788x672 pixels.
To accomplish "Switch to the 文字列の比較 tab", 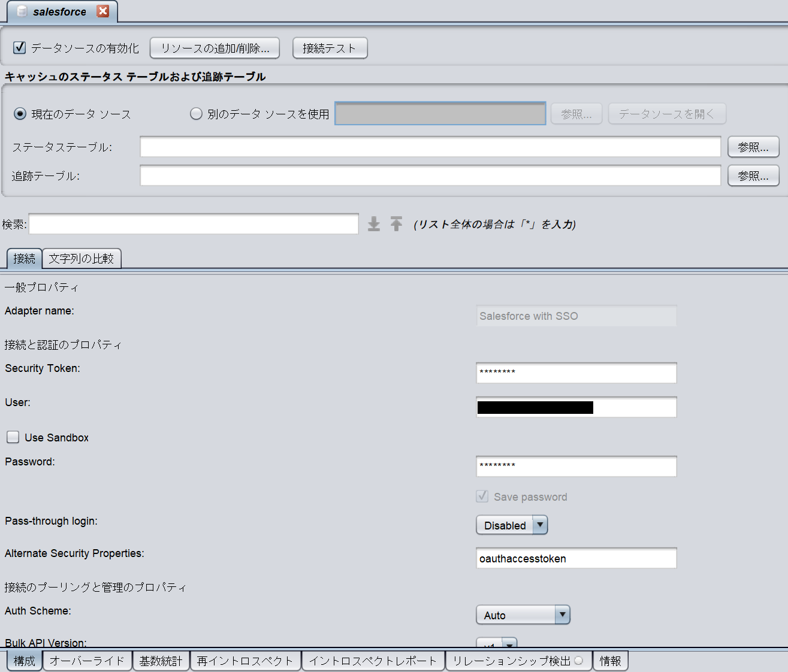I will [x=81, y=258].
